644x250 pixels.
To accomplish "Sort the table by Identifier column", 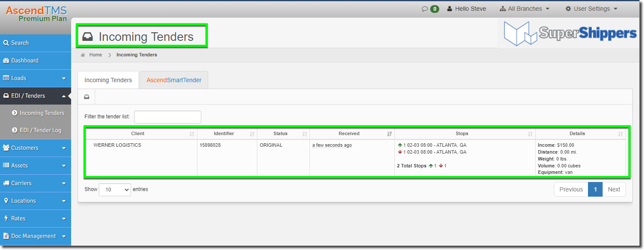I will (x=227, y=134).
